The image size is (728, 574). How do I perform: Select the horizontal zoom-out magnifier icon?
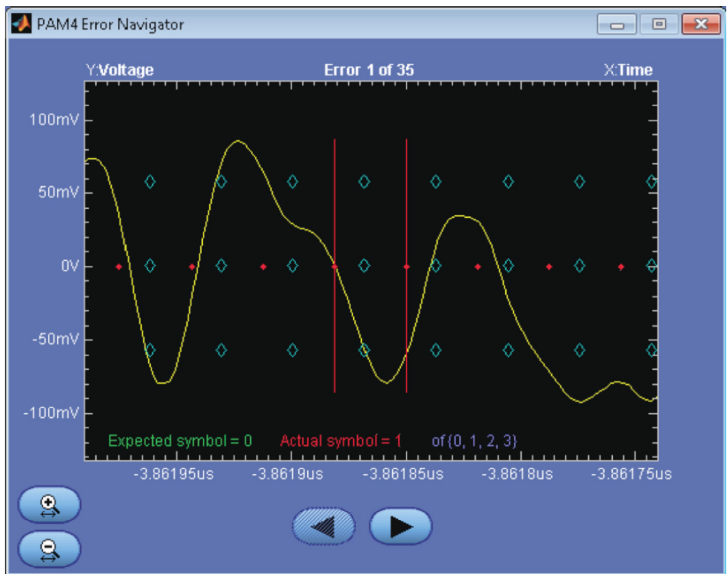(50, 548)
